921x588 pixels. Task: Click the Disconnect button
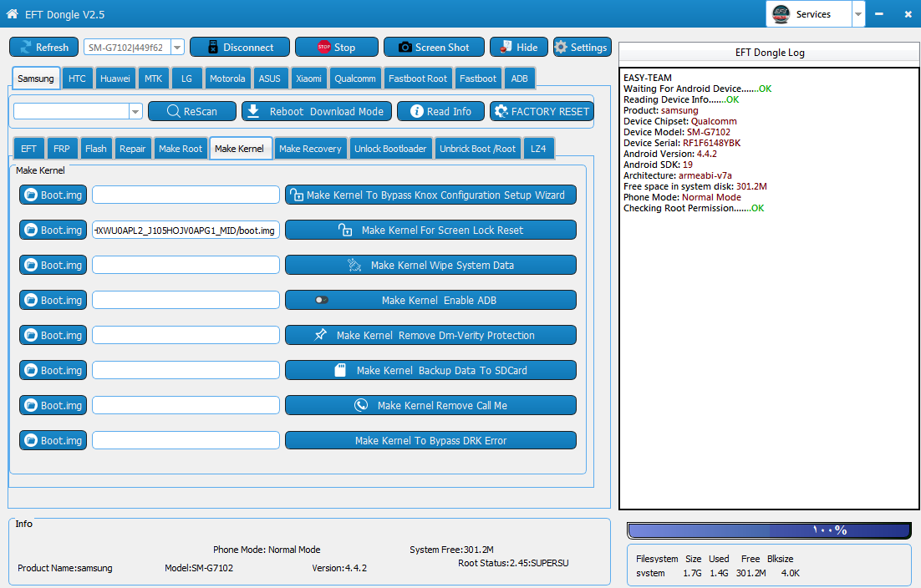coord(240,47)
